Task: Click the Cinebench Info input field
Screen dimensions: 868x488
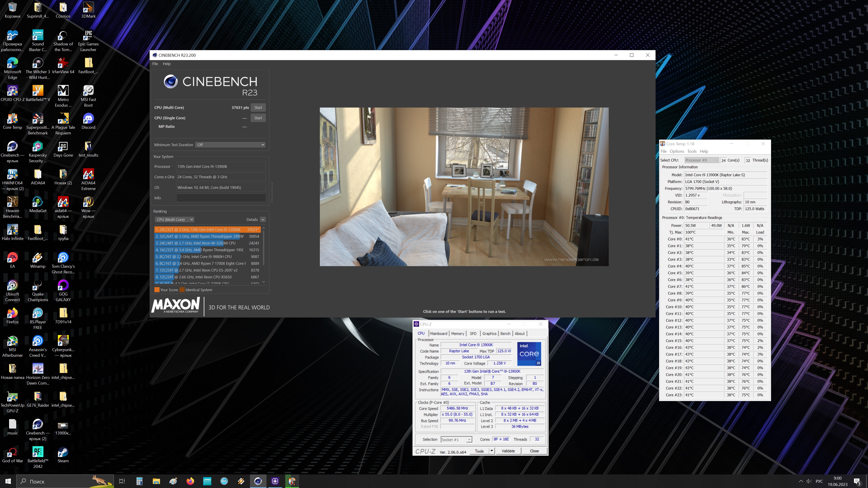Action: tap(221, 198)
